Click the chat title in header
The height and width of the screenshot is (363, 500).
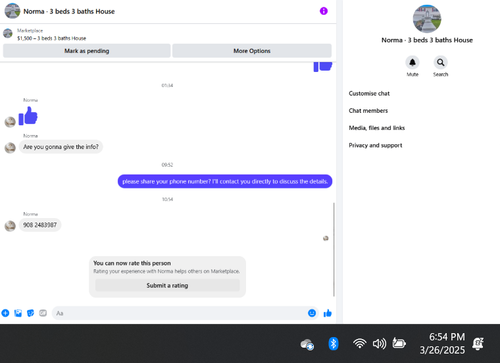pyautogui.click(x=69, y=11)
